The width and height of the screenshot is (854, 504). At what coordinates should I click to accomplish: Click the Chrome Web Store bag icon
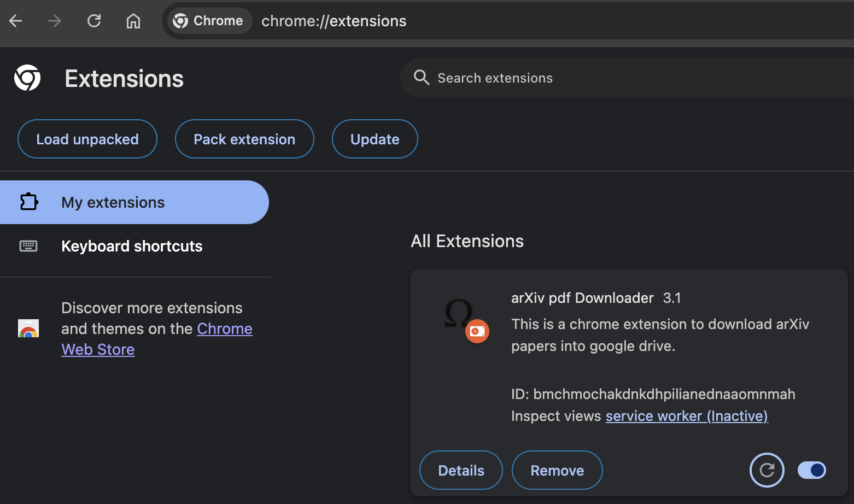tap(28, 329)
